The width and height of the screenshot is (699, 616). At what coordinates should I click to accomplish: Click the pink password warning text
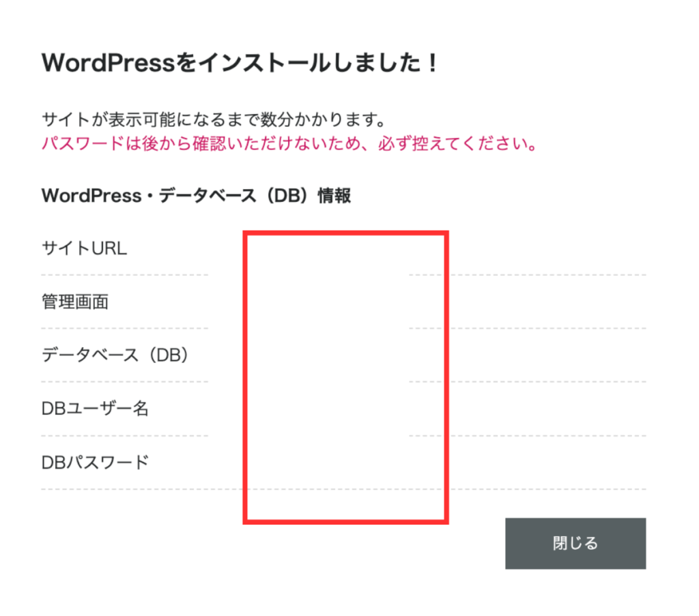click(x=289, y=143)
